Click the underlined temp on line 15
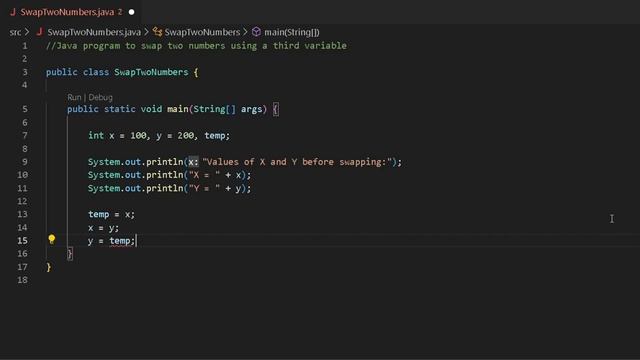 (x=120, y=241)
